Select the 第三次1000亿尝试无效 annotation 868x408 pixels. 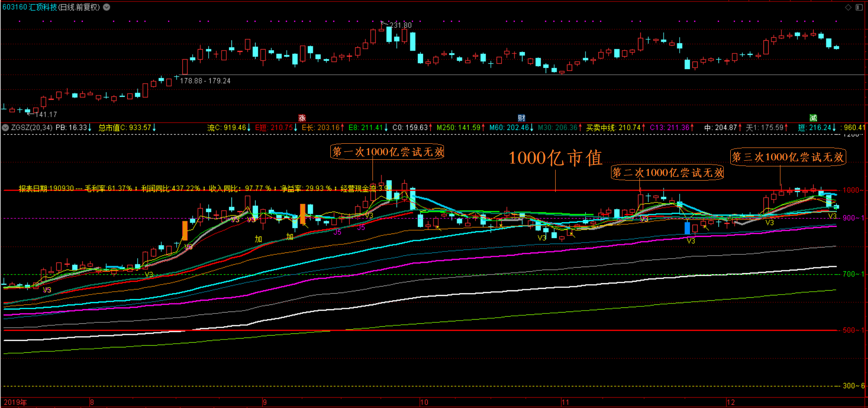788,157
